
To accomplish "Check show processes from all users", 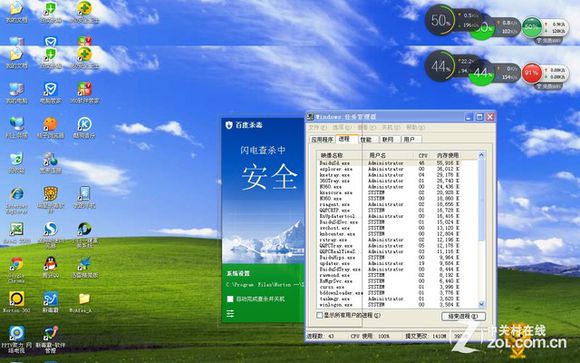I will coord(320,315).
